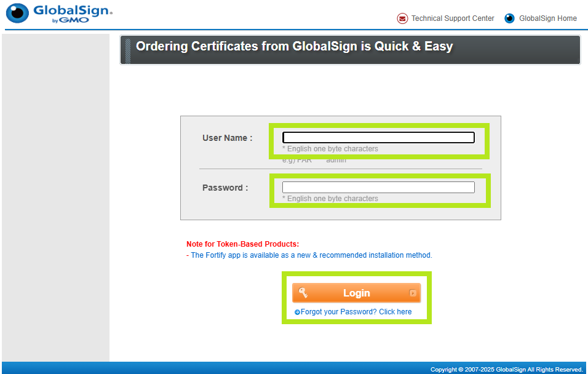Click the "Password :" label
Image resolution: width=588 pixels, height=374 pixels.
click(225, 188)
